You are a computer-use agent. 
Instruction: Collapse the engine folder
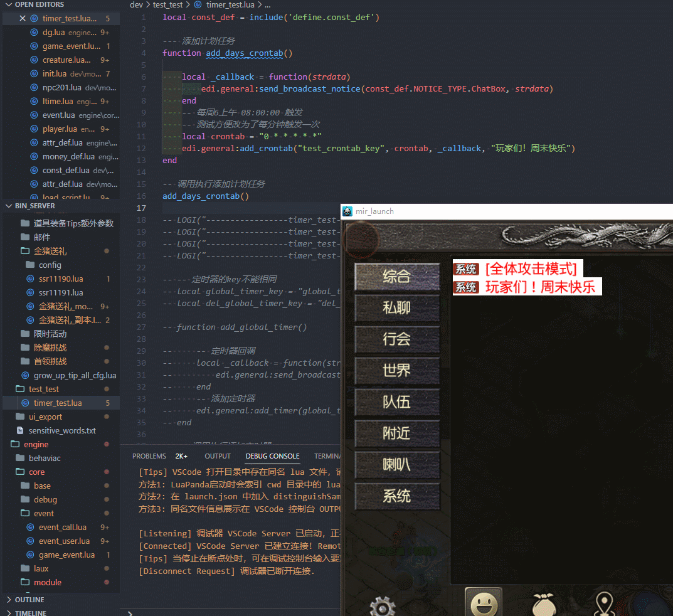pos(36,445)
